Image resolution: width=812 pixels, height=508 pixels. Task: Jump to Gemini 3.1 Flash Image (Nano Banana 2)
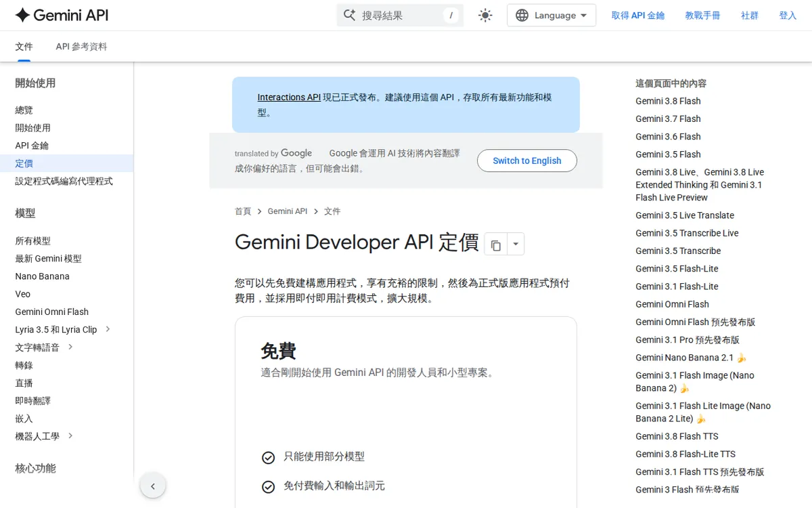(695, 381)
